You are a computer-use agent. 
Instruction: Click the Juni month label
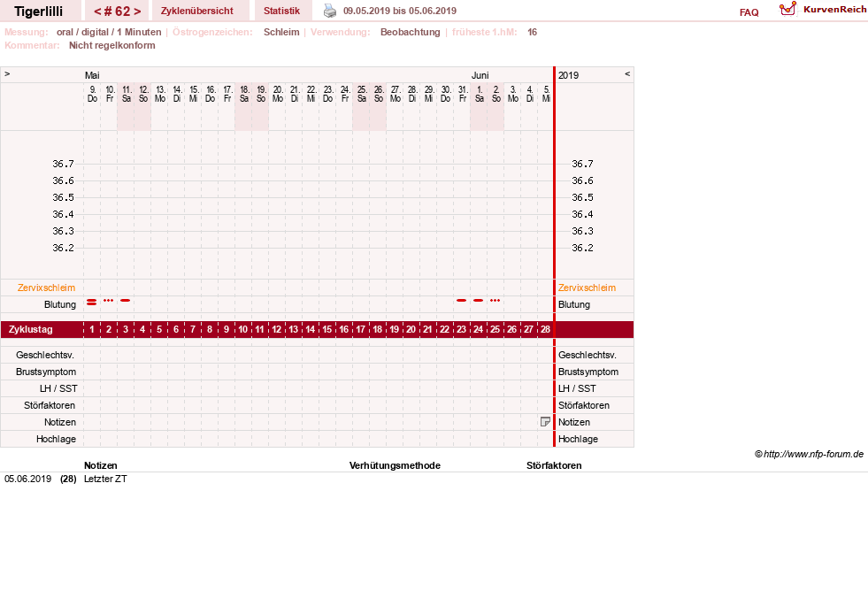(x=480, y=75)
